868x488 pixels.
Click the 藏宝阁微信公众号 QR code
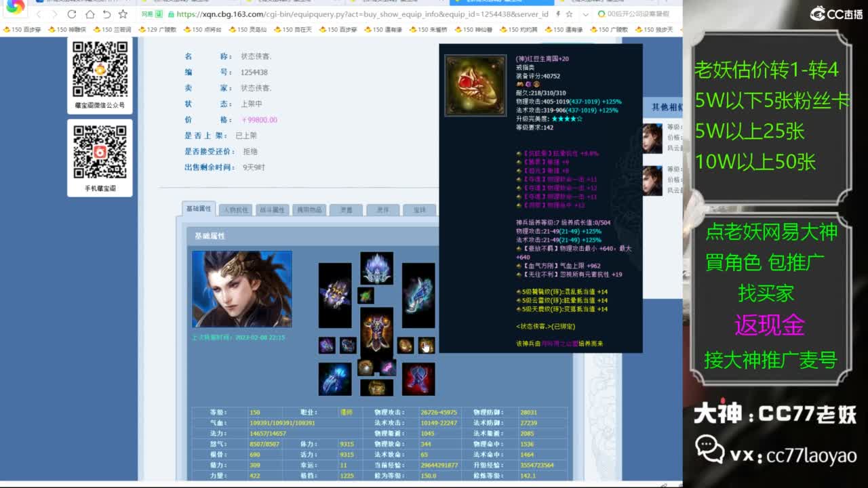click(x=100, y=68)
